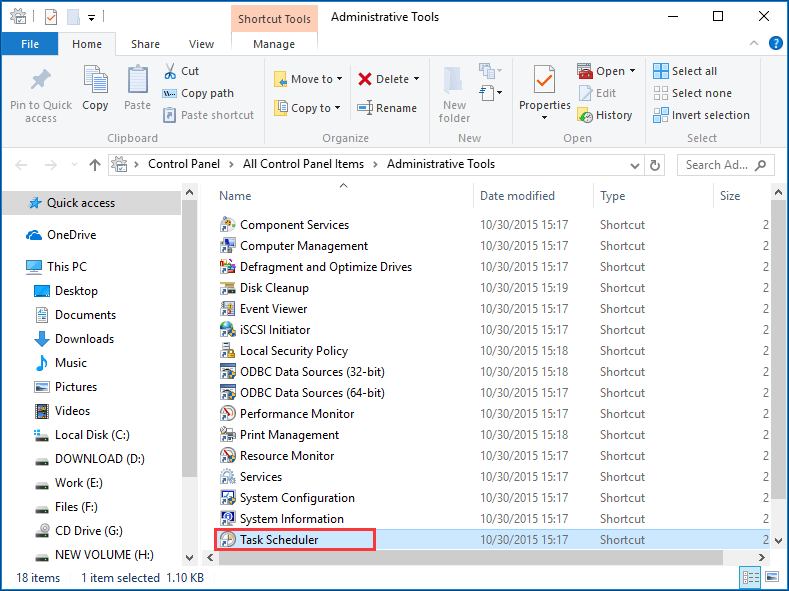Image resolution: width=789 pixels, height=591 pixels.
Task: Switch to details view in status bar
Action: click(751, 578)
